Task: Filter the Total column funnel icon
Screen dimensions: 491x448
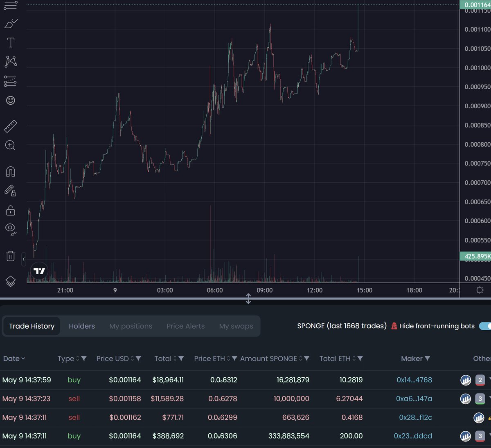Action: tap(181, 358)
